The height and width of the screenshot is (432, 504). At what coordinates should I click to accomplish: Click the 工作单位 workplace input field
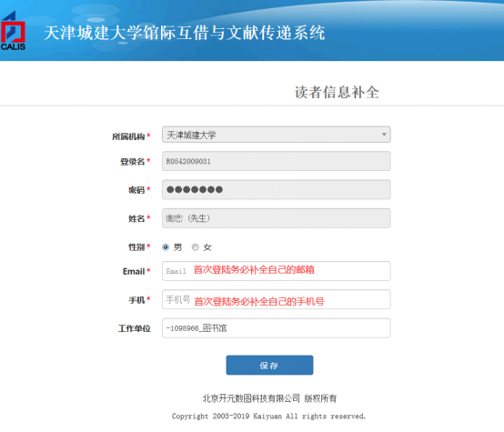pyautogui.click(x=277, y=327)
